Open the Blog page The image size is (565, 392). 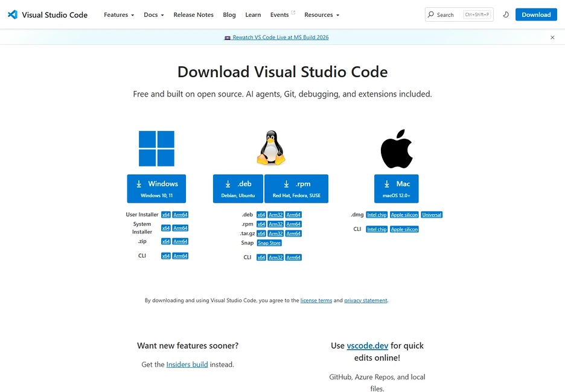[x=229, y=14]
